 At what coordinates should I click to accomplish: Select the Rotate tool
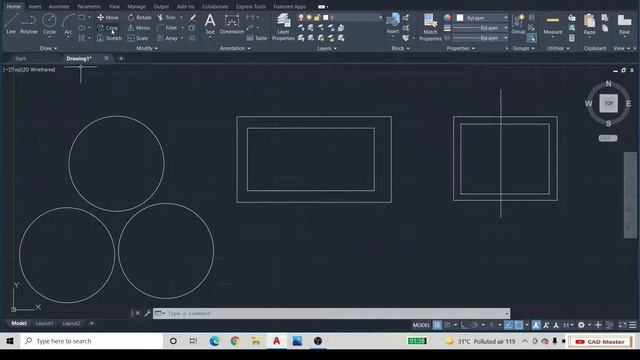(x=139, y=18)
